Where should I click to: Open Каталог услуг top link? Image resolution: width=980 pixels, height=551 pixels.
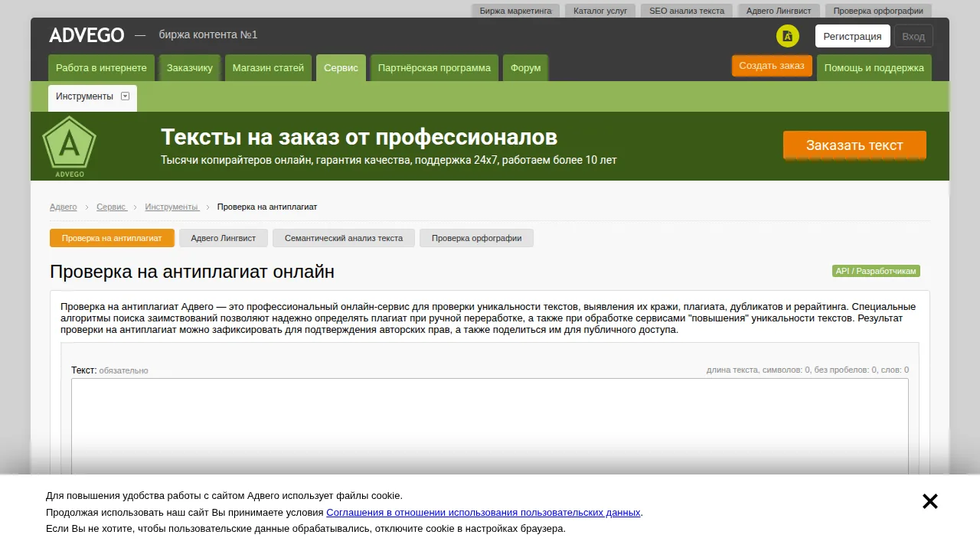[x=600, y=11]
